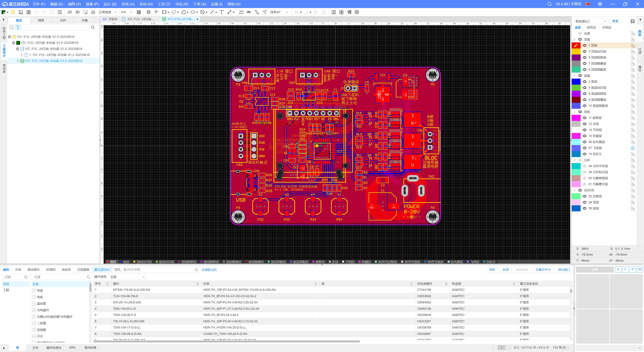
Task: Hide the 53 边框层 layer
Action: coord(584,196)
